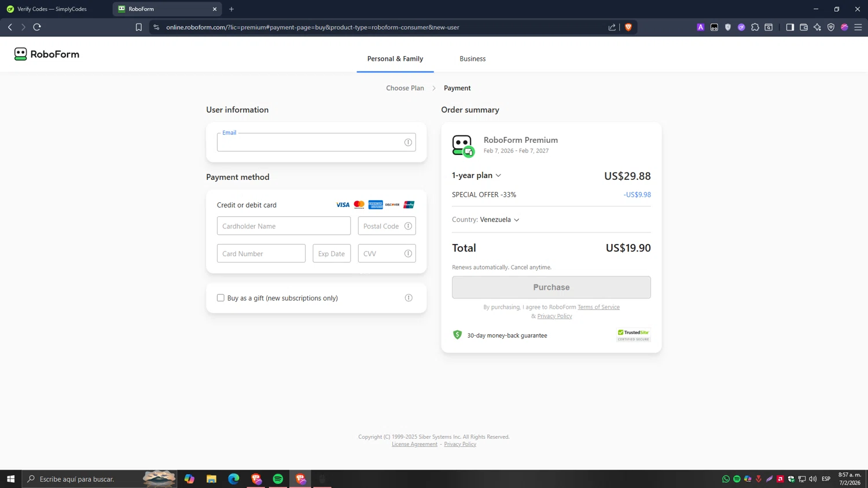Open a new browser tab
The height and width of the screenshot is (488, 868).
[231, 9]
